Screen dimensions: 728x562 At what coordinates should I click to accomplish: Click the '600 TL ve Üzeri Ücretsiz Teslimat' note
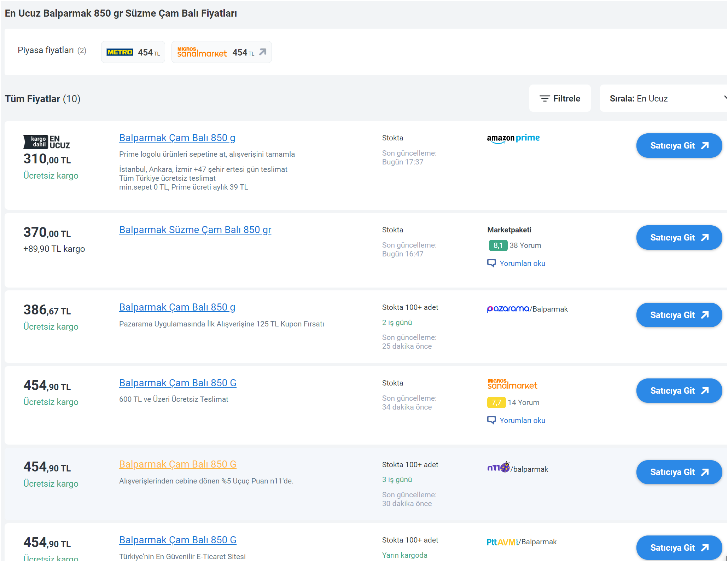174,399
